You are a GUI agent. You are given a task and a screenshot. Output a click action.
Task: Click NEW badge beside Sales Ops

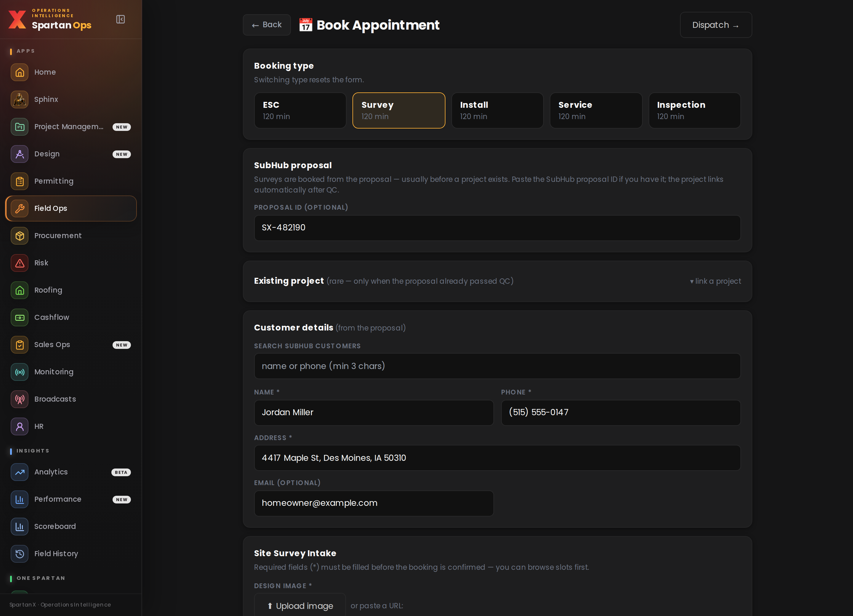121,345
